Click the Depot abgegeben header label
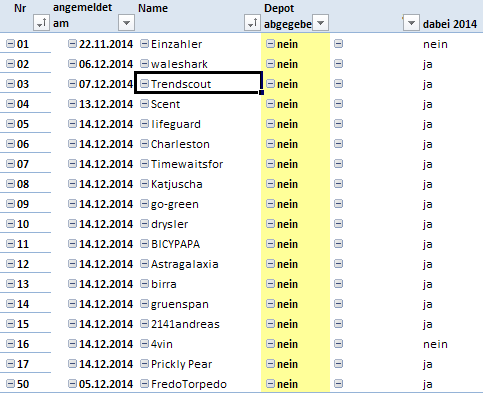The image size is (483, 393). pyautogui.click(x=288, y=16)
